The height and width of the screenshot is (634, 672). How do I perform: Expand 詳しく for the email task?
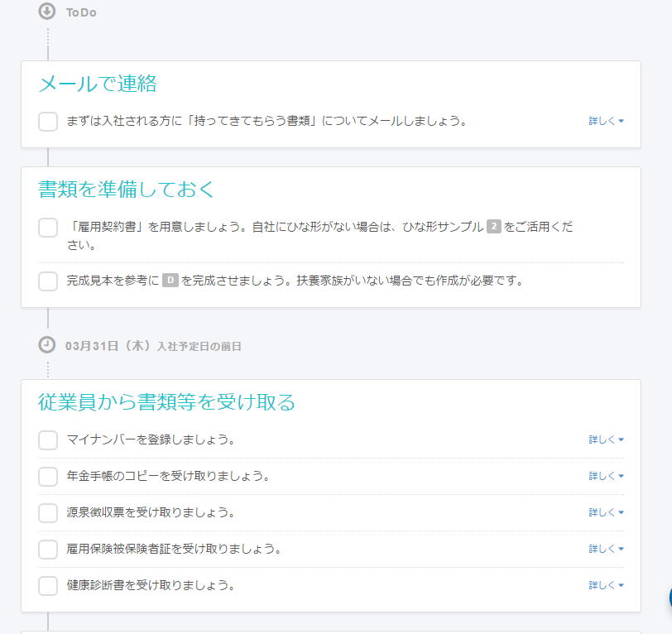coord(606,121)
